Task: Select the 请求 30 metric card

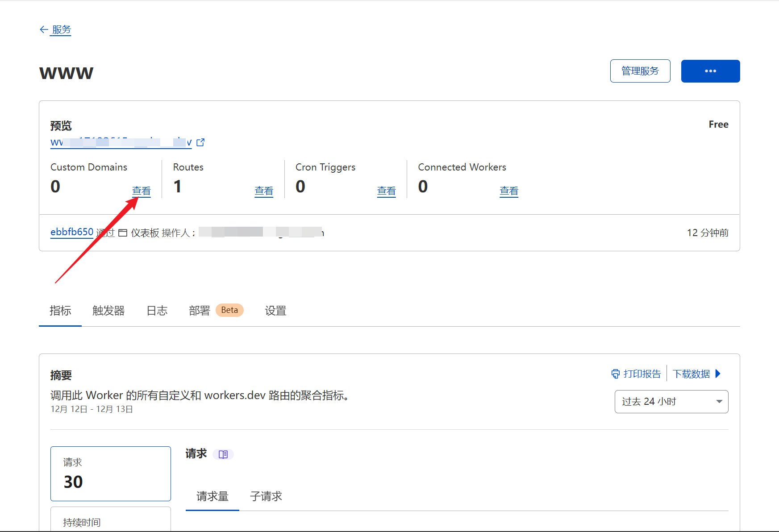Action: point(111,474)
